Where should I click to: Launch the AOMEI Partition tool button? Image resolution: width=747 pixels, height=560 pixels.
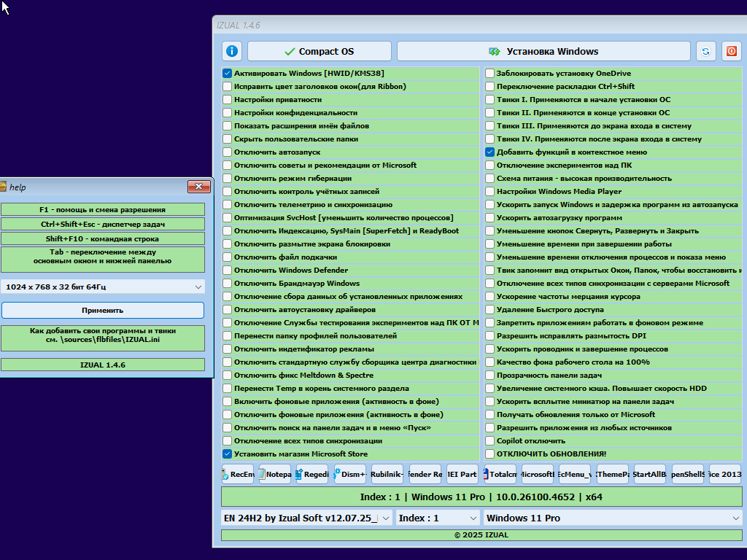(x=462, y=474)
